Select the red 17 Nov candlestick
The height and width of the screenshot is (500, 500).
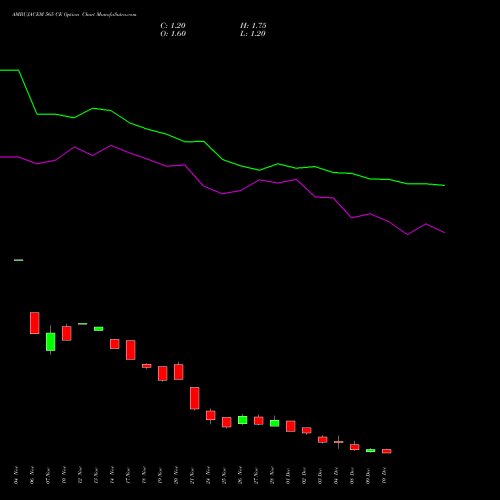tap(131, 350)
